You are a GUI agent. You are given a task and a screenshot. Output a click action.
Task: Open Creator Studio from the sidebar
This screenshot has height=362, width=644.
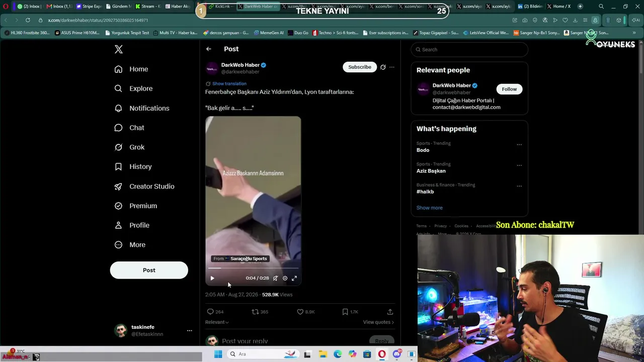tap(144, 186)
